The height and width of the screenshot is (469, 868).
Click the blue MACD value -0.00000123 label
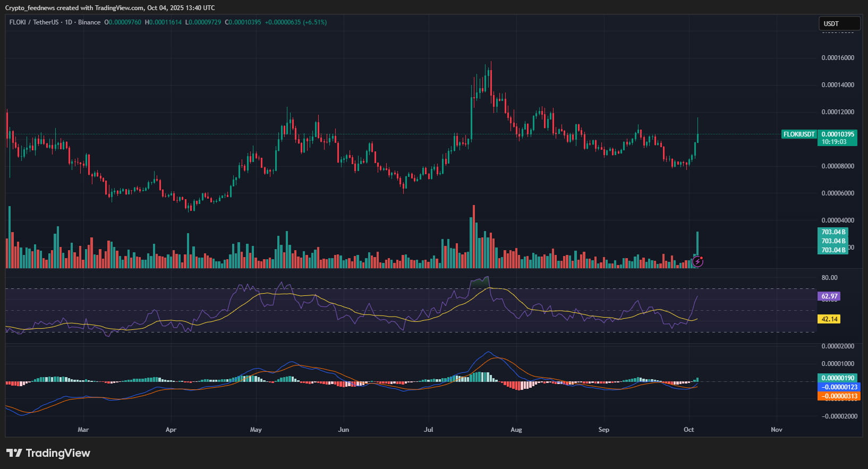(x=839, y=387)
